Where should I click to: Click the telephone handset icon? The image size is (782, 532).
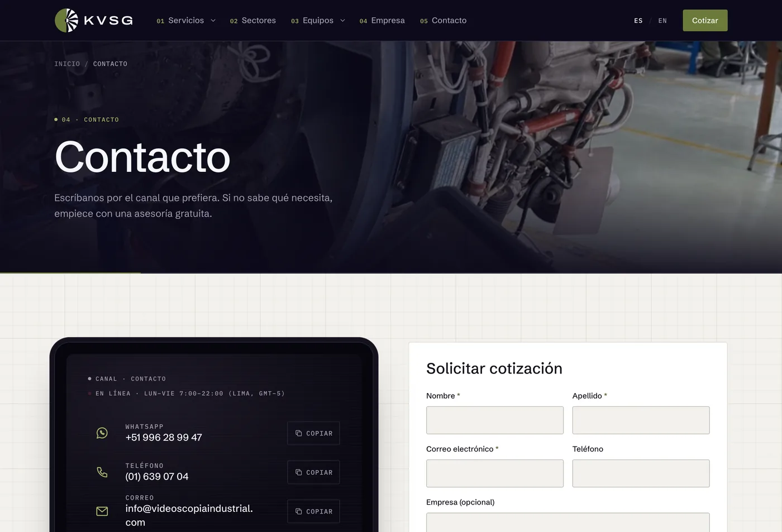click(102, 472)
